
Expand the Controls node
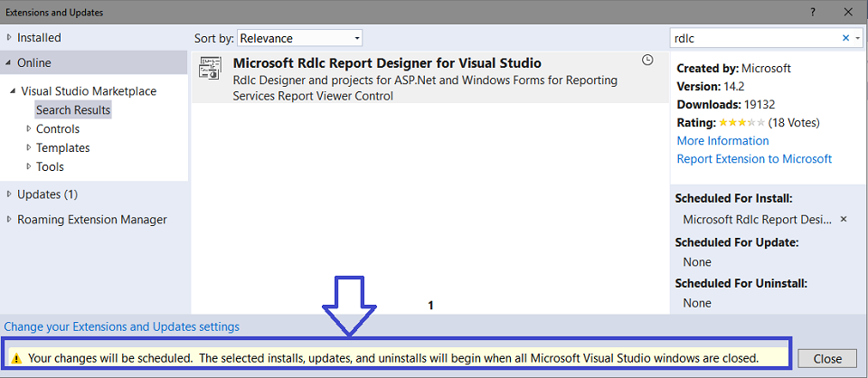coord(29,129)
